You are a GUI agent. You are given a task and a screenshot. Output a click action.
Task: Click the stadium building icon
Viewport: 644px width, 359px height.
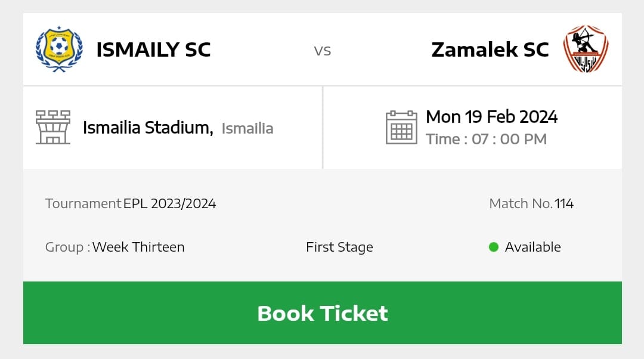(53, 127)
